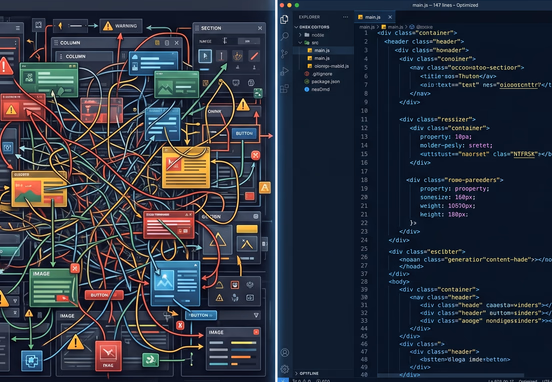The height and width of the screenshot is (382, 552).
Task: Open the Manage gear icon
Action: click(285, 369)
